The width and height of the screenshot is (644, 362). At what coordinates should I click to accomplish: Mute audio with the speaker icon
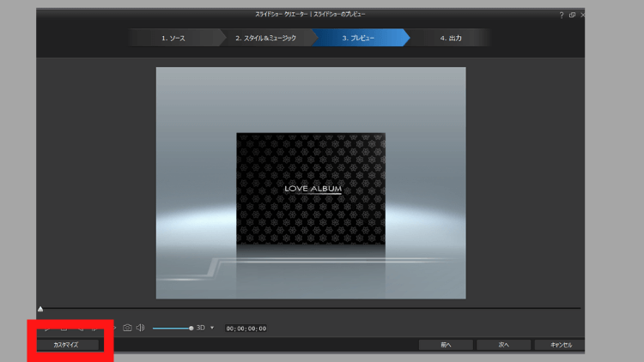(140, 328)
